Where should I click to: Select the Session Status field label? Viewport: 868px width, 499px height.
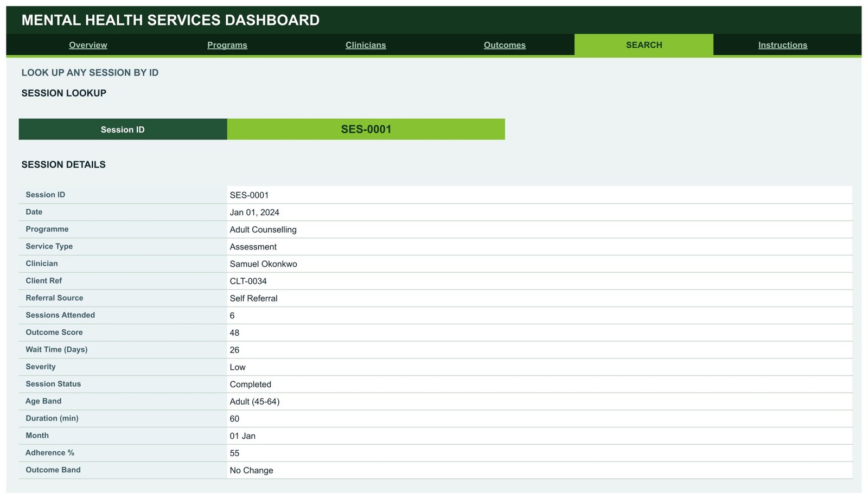[x=53, y=384]
